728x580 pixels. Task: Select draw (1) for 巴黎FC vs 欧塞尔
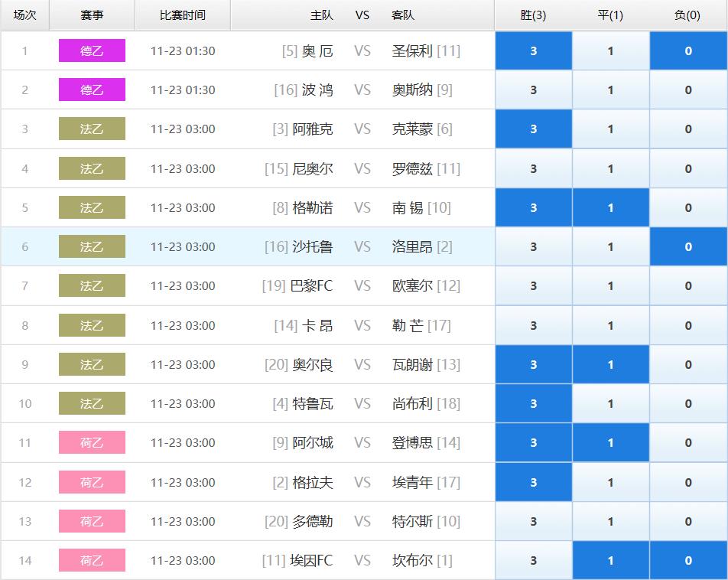coord(610,285)
